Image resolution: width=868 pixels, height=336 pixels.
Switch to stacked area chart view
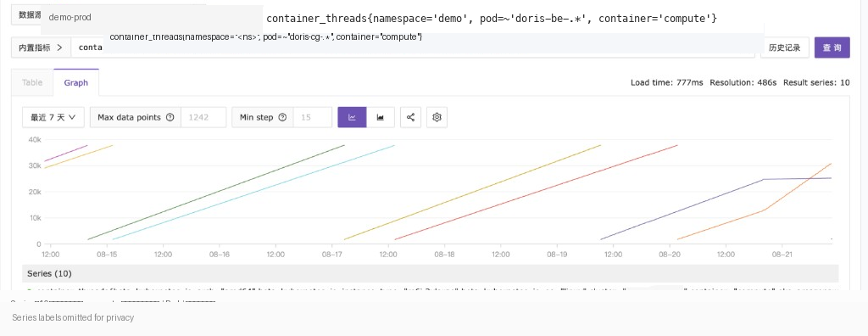click(381, 117)
